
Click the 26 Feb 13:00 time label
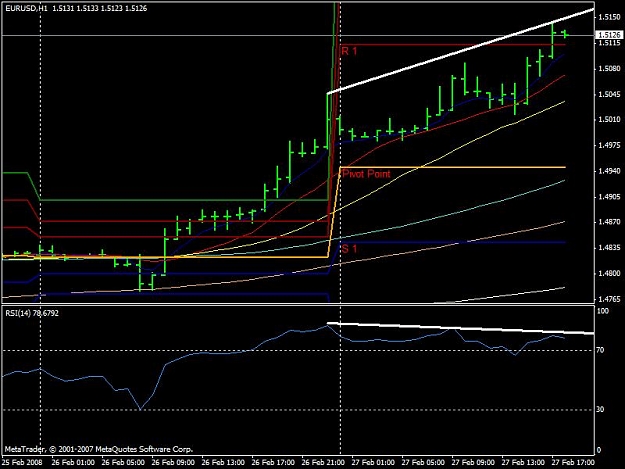[223, 462]
